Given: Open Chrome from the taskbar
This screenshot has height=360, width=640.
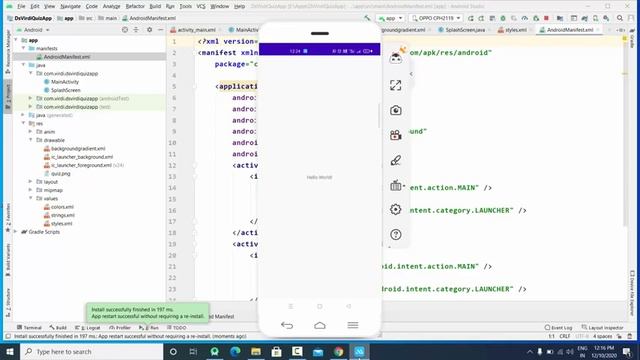Looking at the screenshot, I should (x=338, y=351).
